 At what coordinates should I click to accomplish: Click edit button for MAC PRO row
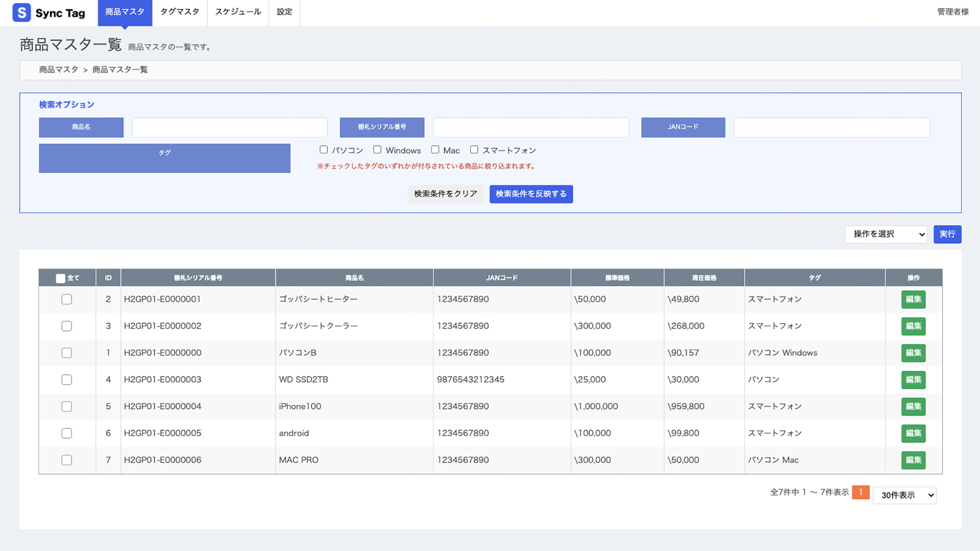[913, 460]
